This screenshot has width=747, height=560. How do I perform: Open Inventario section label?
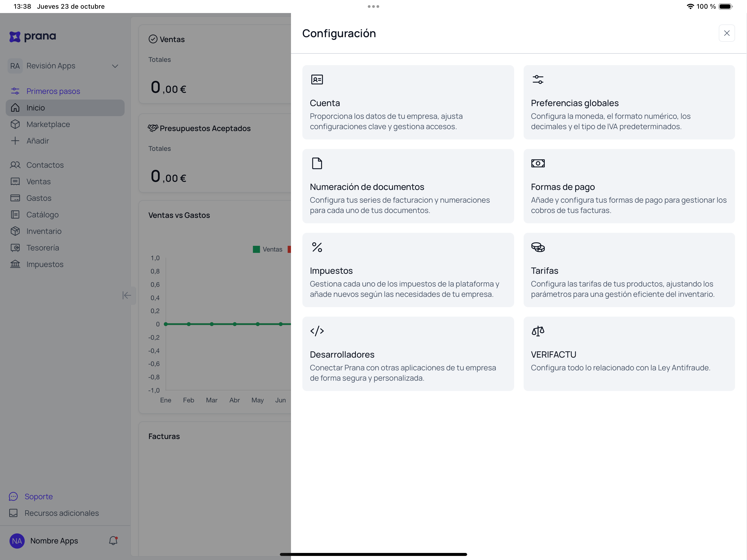(44, 231)
